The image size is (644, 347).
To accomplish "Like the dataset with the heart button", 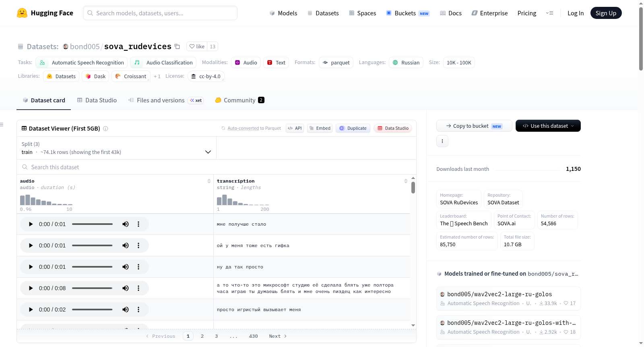I will coord(197,46).
